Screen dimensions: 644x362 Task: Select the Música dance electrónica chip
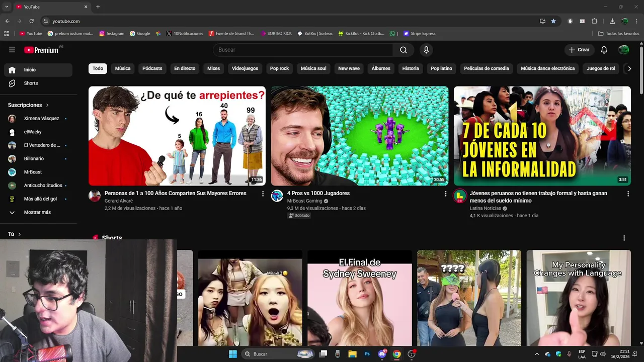pos(548,68)
